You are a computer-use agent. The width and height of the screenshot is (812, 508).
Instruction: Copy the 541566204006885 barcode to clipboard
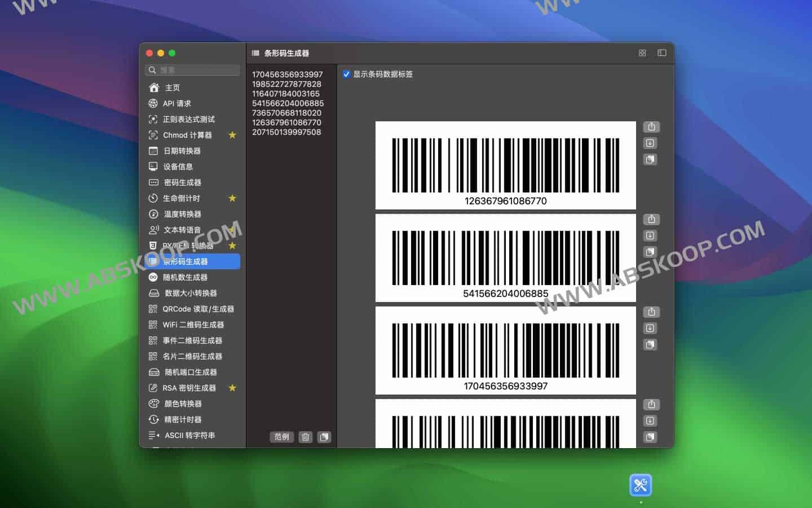(x=650, y=252)
